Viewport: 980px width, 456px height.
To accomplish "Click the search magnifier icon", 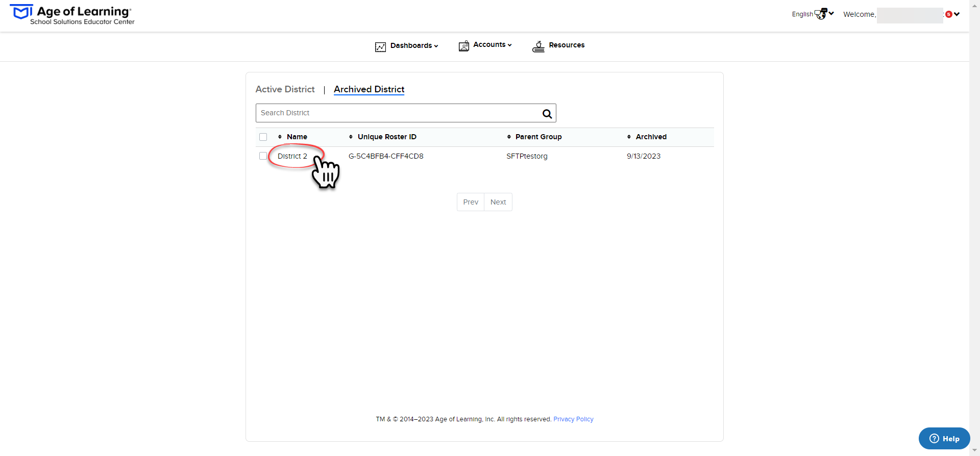I will tap(547, 114).
